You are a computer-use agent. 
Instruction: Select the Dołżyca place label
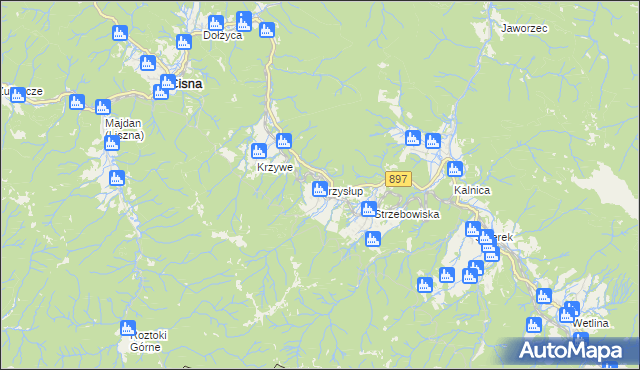222,35
